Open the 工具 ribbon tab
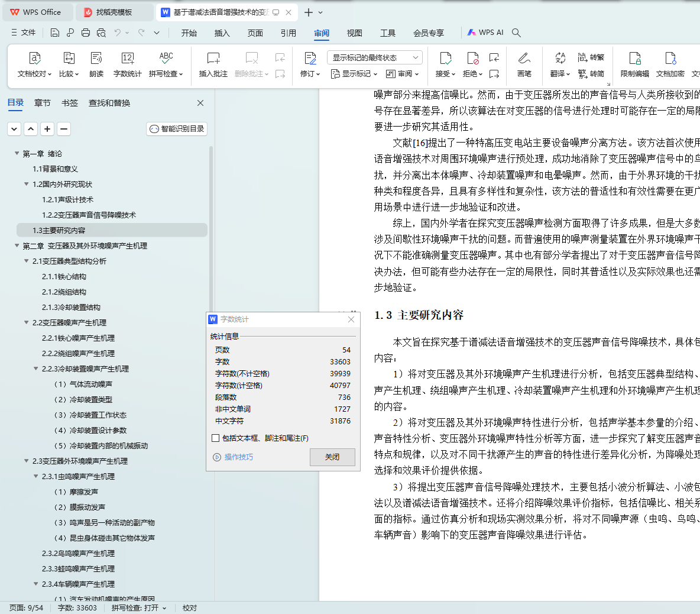The width and height of the screenshot is (700, 614). (x=388, y=33)
